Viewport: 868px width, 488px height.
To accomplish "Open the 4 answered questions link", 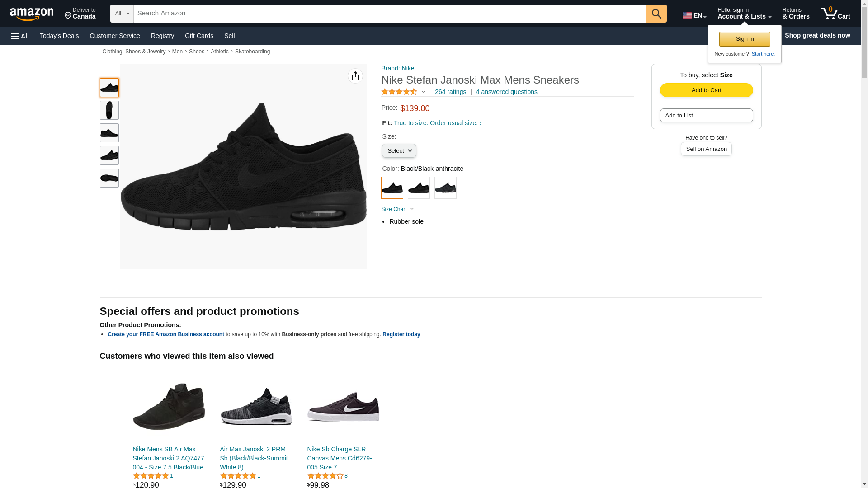I will point(506,92).
